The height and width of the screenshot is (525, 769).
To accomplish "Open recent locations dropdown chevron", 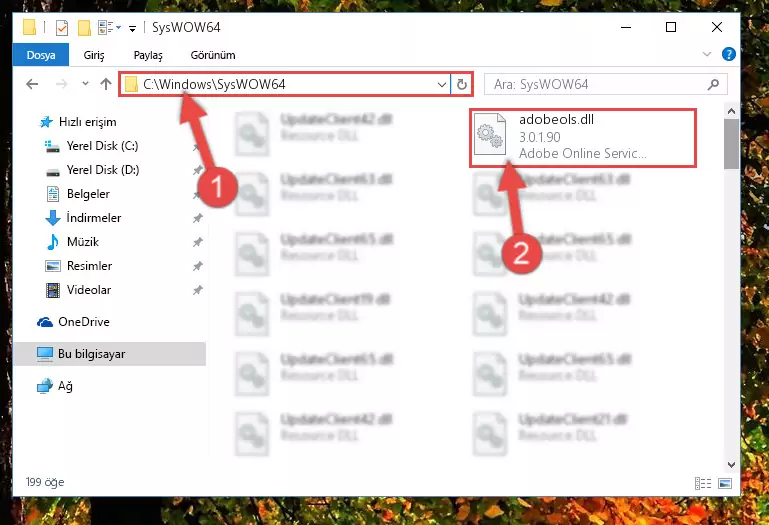I will [85, 84].
